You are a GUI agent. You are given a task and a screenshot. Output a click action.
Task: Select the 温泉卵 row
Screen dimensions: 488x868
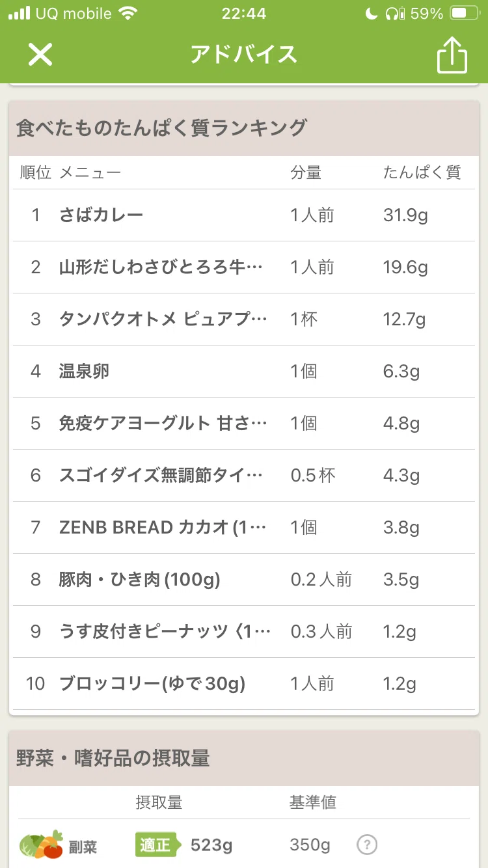click(242, 372)
